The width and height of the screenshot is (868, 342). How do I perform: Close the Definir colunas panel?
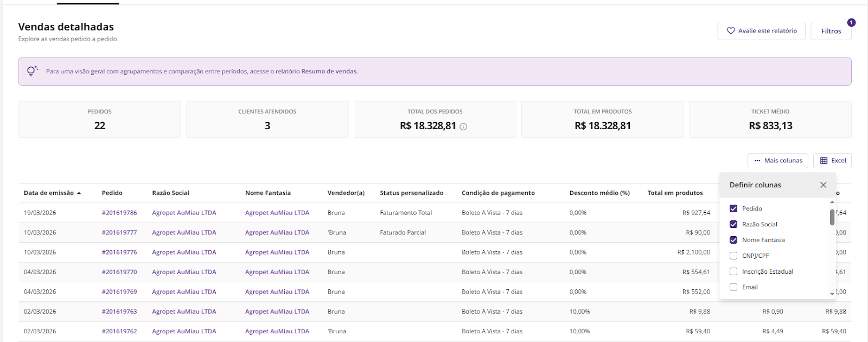click(x=823, y=185)
